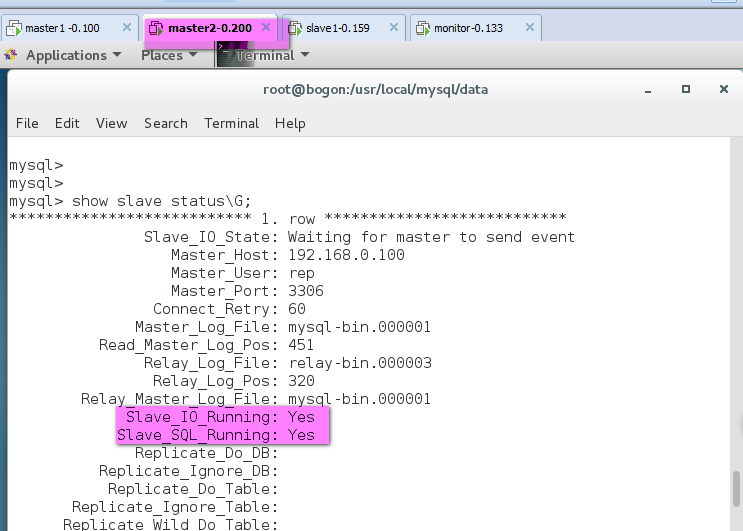Click the Master_User value rep
The height and width of the screenshot is (531, 743).
[301, 273]
